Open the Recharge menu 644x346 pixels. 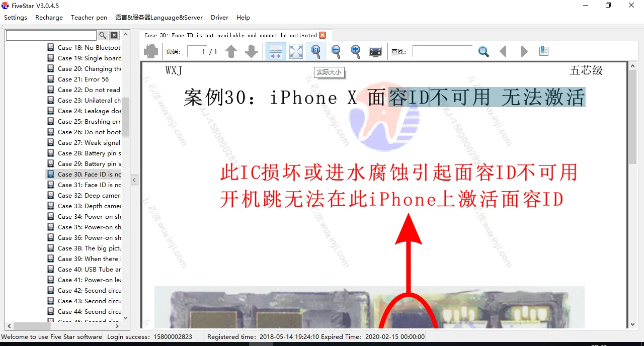click(49, 17)
